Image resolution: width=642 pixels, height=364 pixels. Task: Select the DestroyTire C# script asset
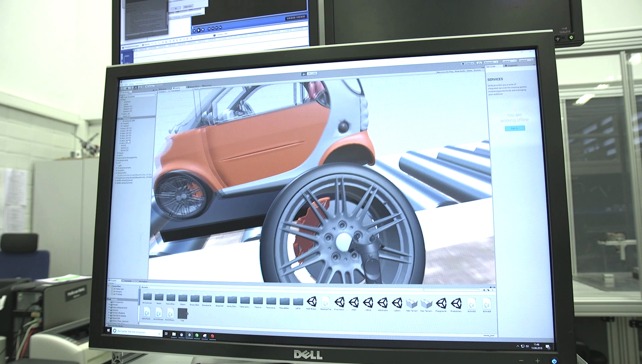click(x=326, y=303)
